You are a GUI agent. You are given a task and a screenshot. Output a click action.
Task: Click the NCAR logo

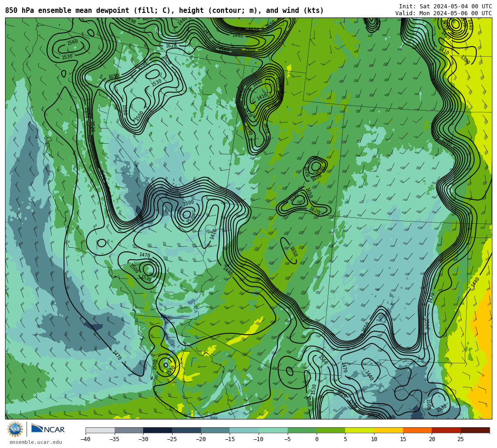pos(48,429)
